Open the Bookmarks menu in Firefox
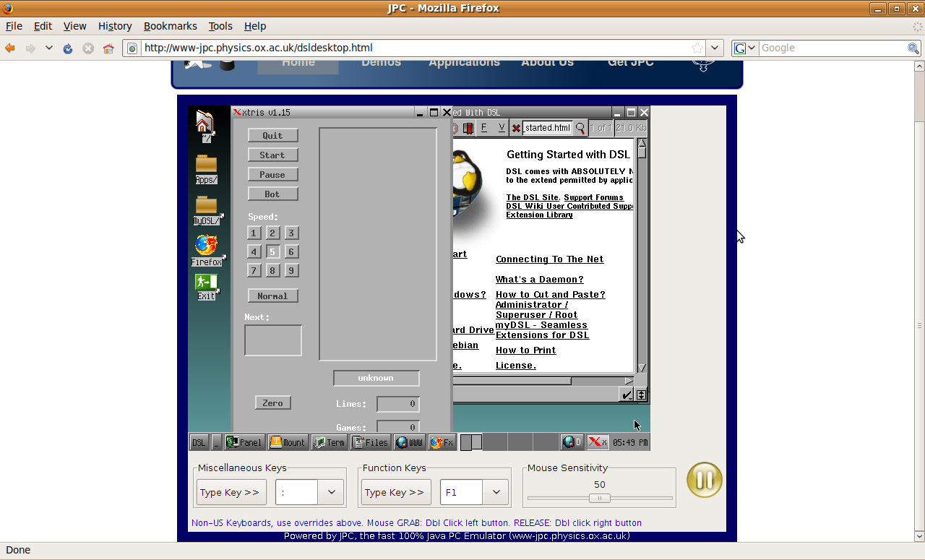The width and height of the screenshot is (925, 560). coord(170,26)
